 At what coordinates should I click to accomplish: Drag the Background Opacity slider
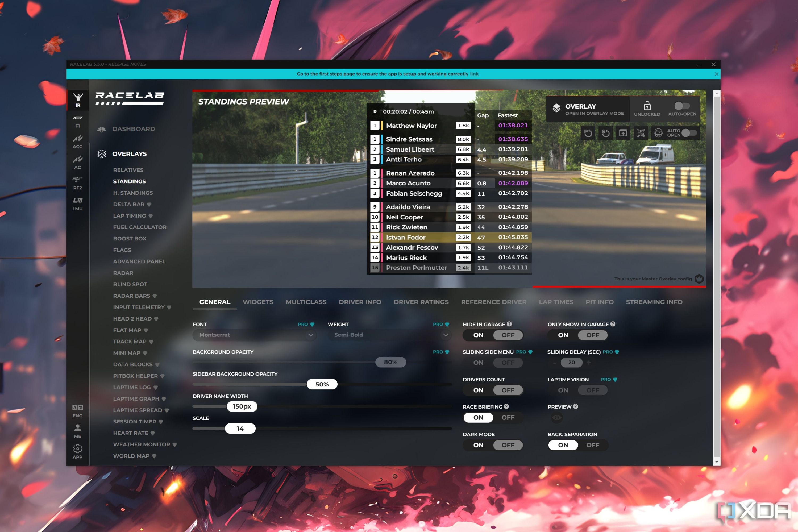click(390, 361)
